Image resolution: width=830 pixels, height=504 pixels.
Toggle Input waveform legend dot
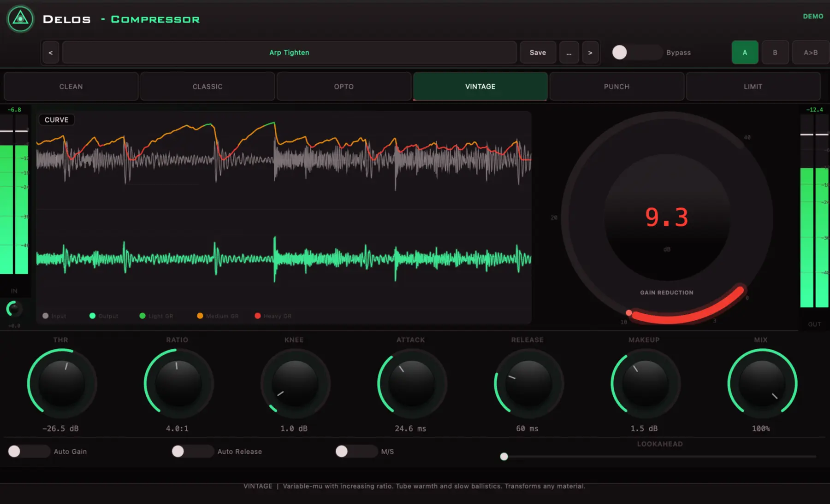[45, 316]
